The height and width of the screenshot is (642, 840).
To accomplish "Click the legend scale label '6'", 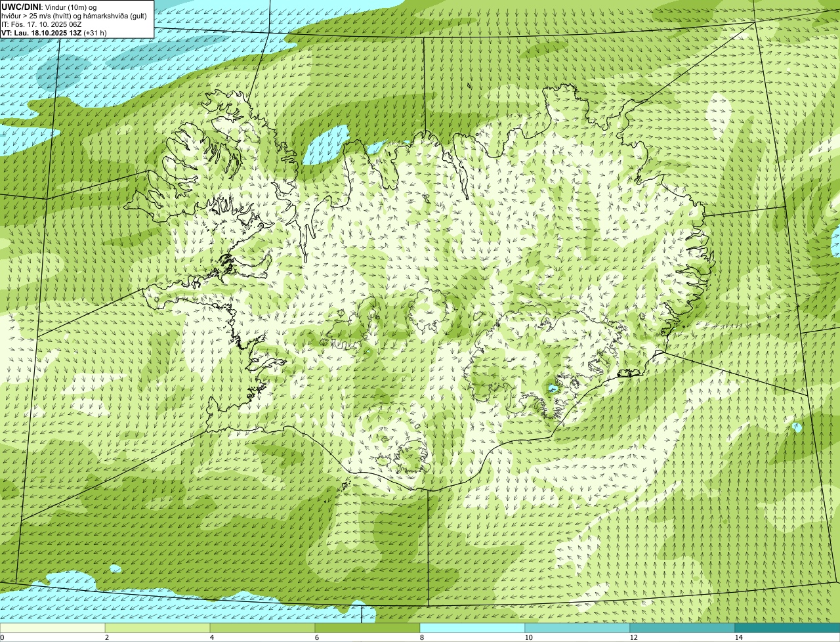I will pyautogui.click(x=316, y=637).
